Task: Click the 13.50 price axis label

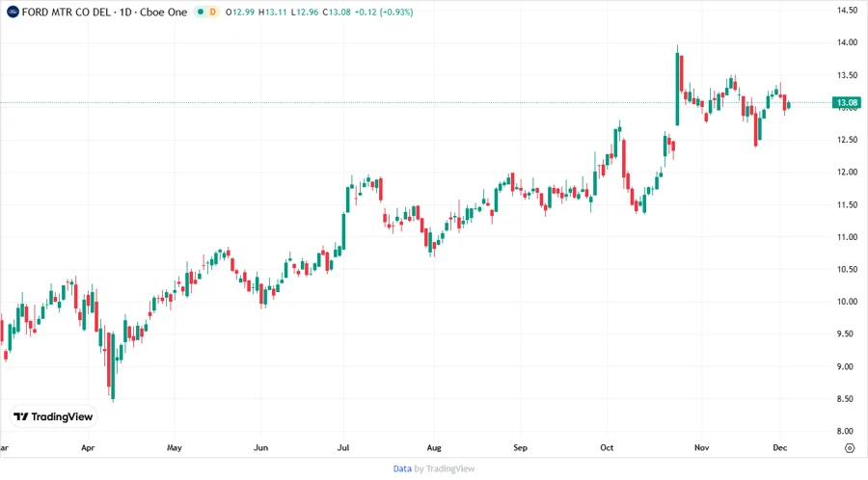Action: click(x=847, y=75)
